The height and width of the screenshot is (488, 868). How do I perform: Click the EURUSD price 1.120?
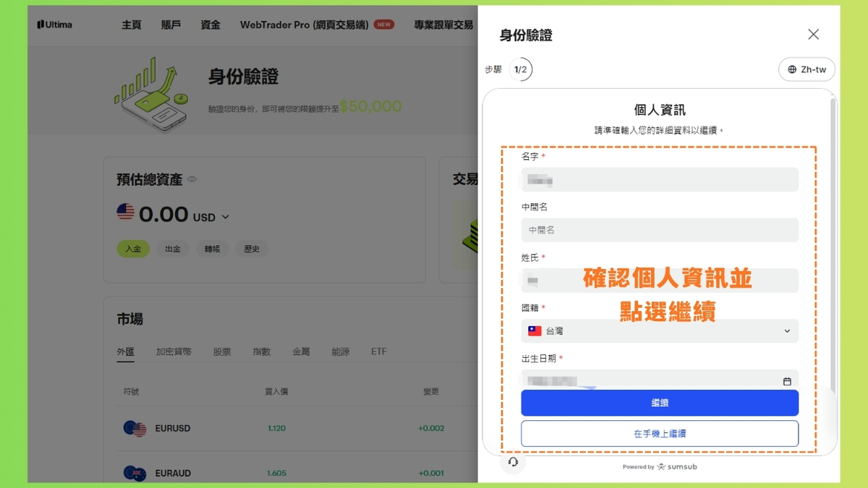276,429
